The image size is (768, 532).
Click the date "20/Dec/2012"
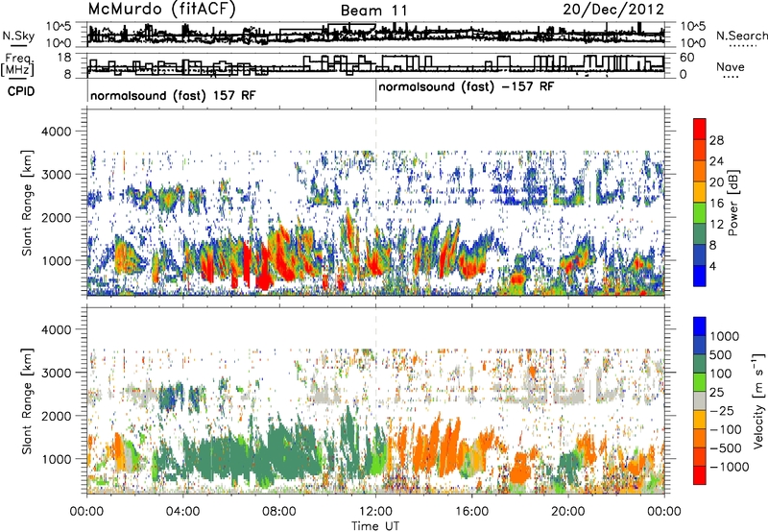click(x=613, y=10)
